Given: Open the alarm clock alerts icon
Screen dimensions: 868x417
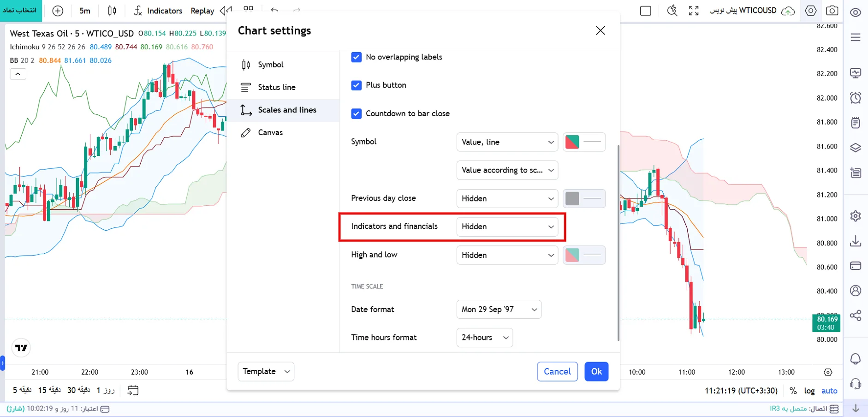Looking at the screenshot, I should pyautogui.click(x=856, y=98).
